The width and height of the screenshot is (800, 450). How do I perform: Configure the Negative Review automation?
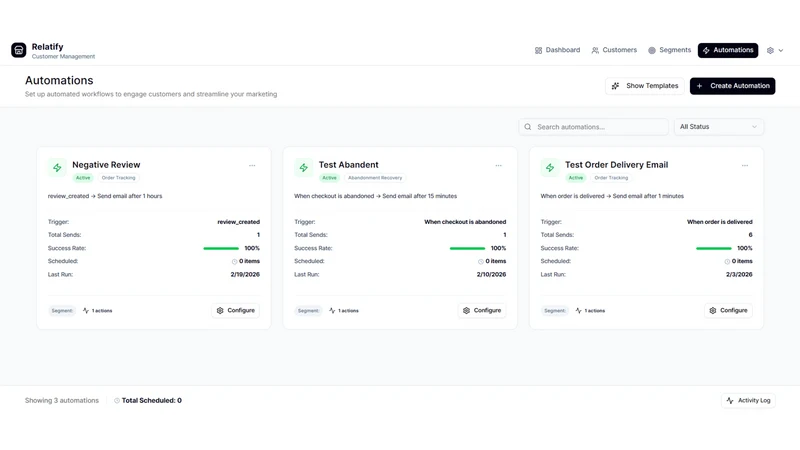click(236, 310)
